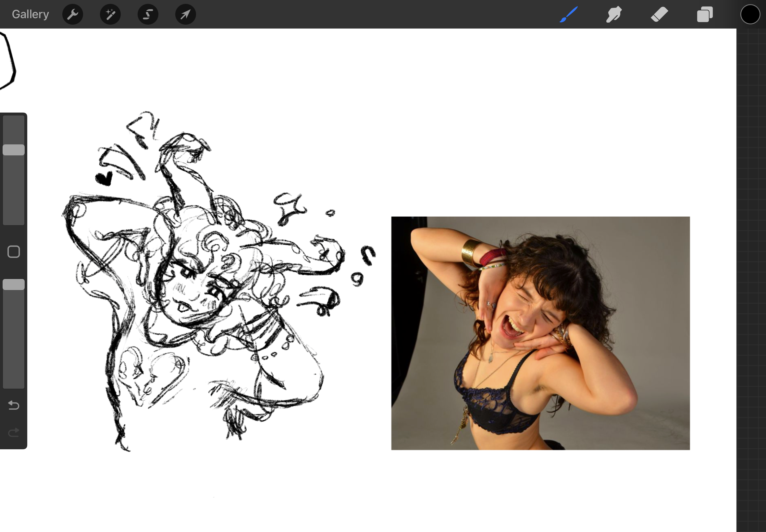Tap the square Modify button on sidebar
This screenshot has width=766, height=532.
[14, 252]
